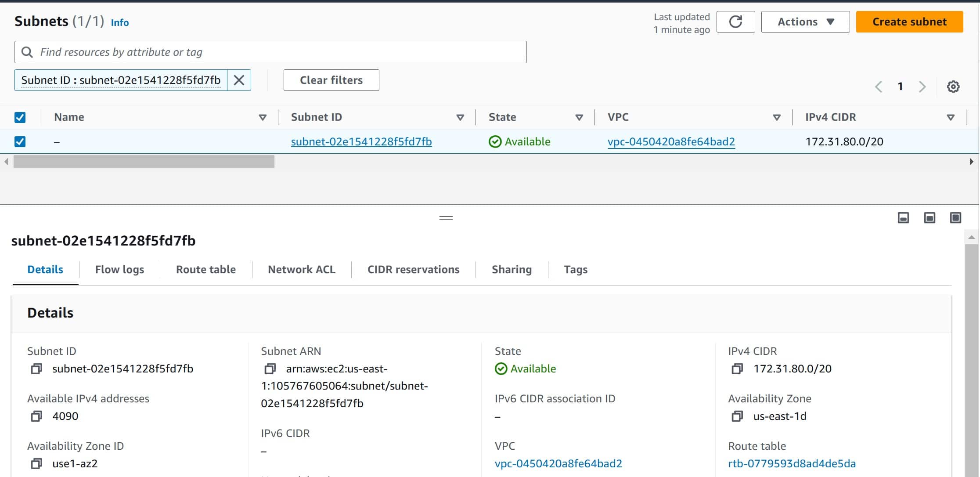Remove the Subnet ID filter chip
Screen dimensions: 980x477
pos(239,80)
